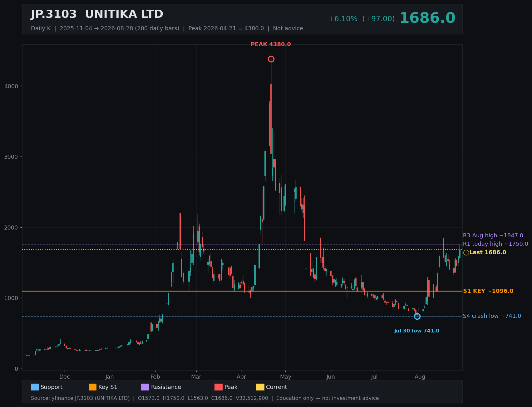Select the red peak circle marker at 4380

coord(271,59)
